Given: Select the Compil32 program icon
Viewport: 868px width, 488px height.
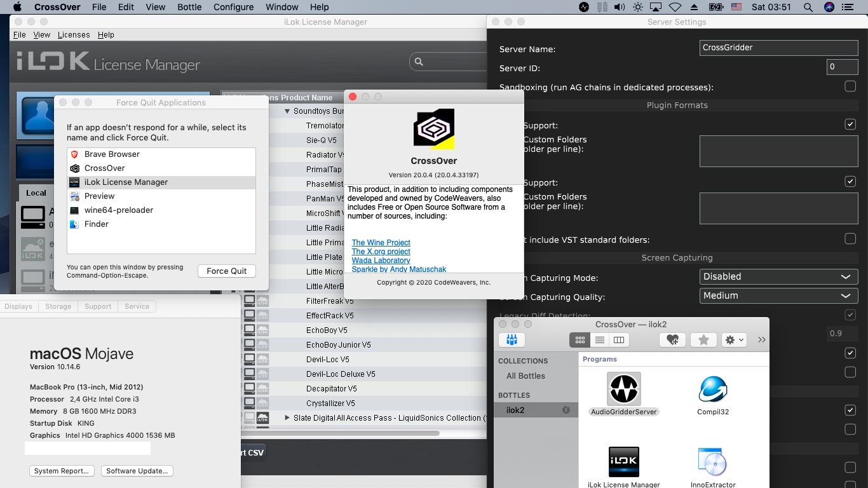Looking at the screenshot, I should [713, 389].
